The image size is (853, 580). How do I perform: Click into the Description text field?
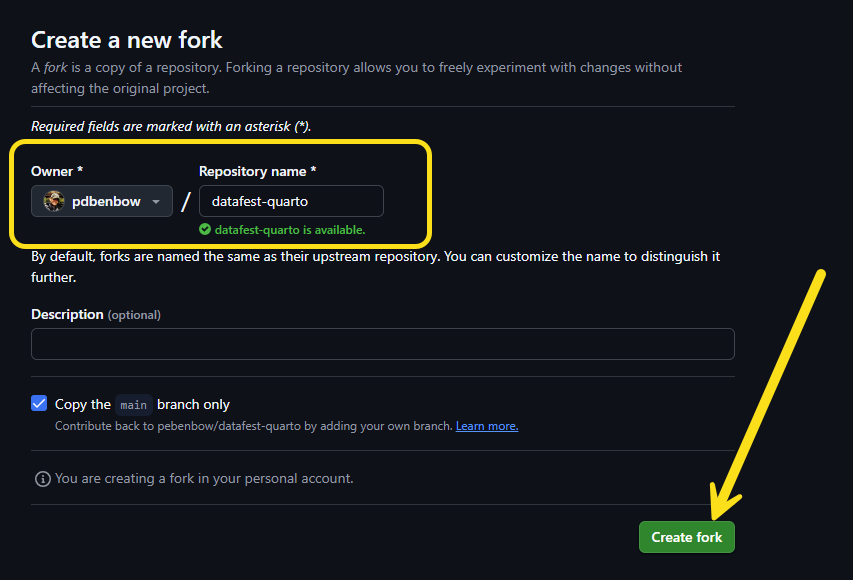pyautogui.click(x=382, y=344)
